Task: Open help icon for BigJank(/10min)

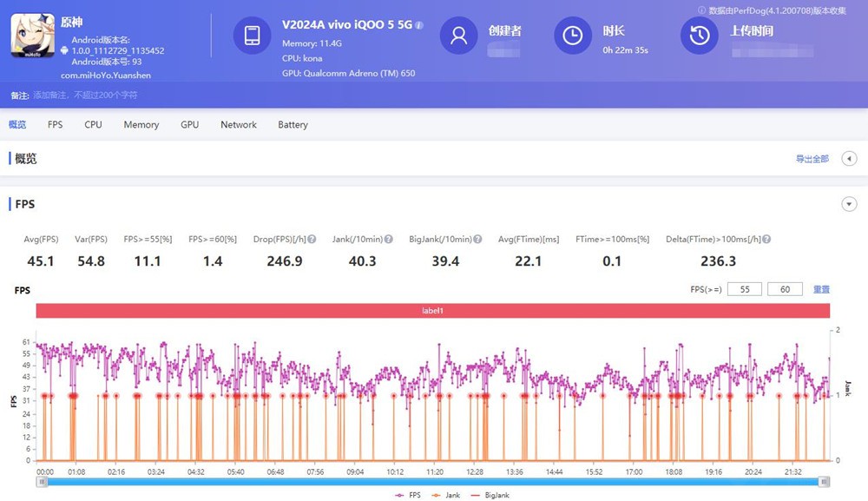Action: 477,239
